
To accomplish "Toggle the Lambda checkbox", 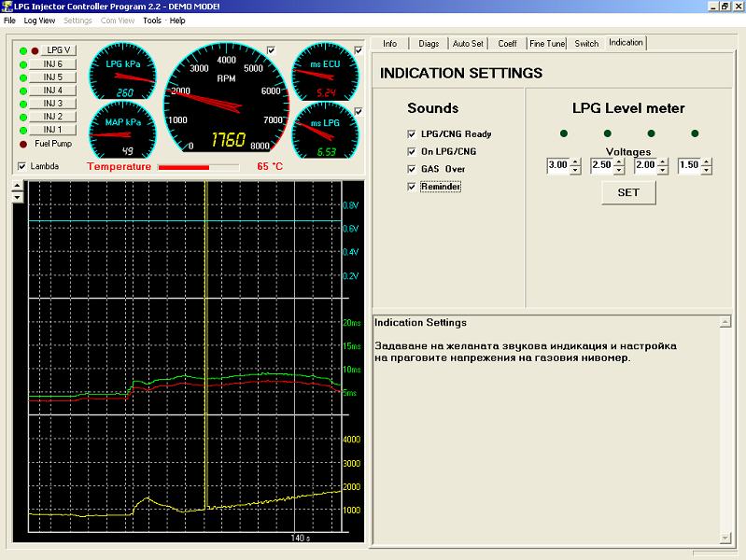I will (21, 166).
